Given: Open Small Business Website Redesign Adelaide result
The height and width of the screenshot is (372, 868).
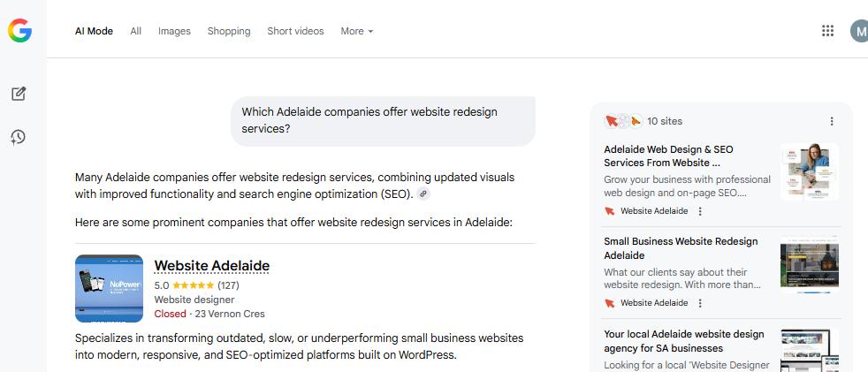Looking at the screenshot, I should coord(681,248).
